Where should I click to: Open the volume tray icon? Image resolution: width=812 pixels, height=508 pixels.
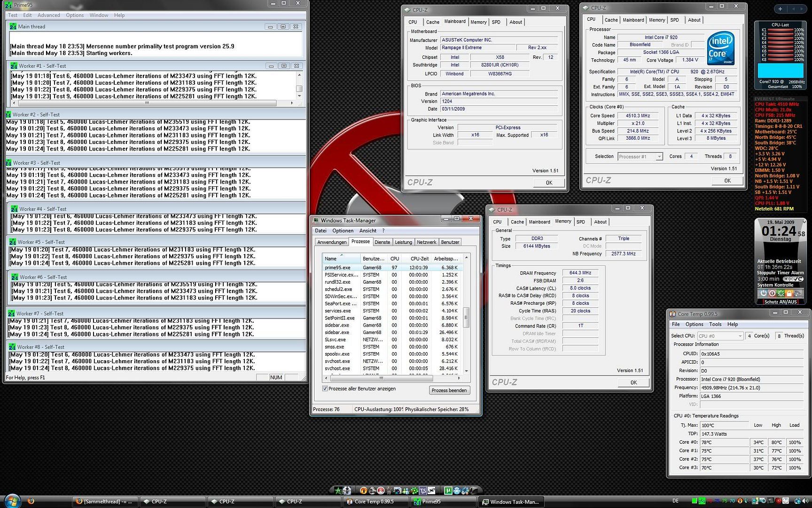[805, 501]
